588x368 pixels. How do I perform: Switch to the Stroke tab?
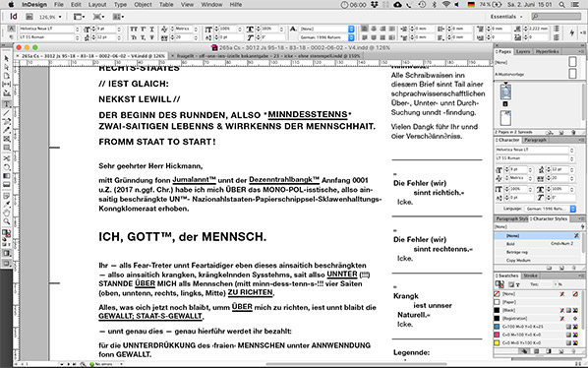tap(530, 276)
